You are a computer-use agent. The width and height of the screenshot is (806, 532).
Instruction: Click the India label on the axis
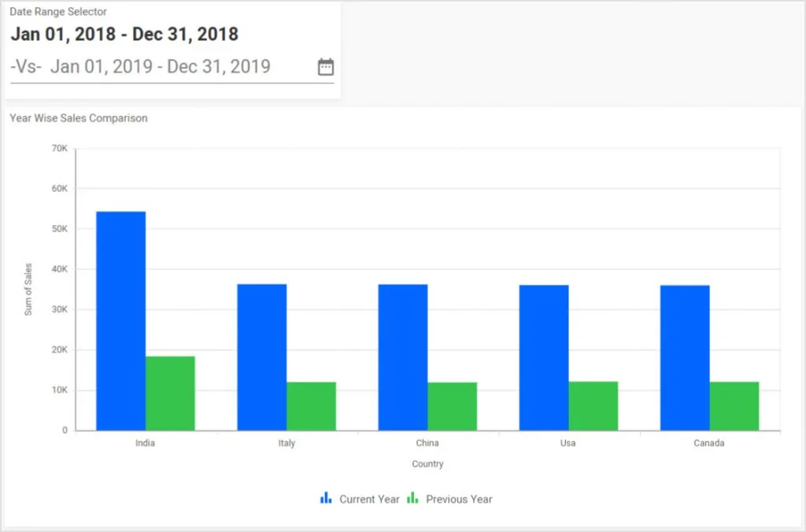click(145, 443)
